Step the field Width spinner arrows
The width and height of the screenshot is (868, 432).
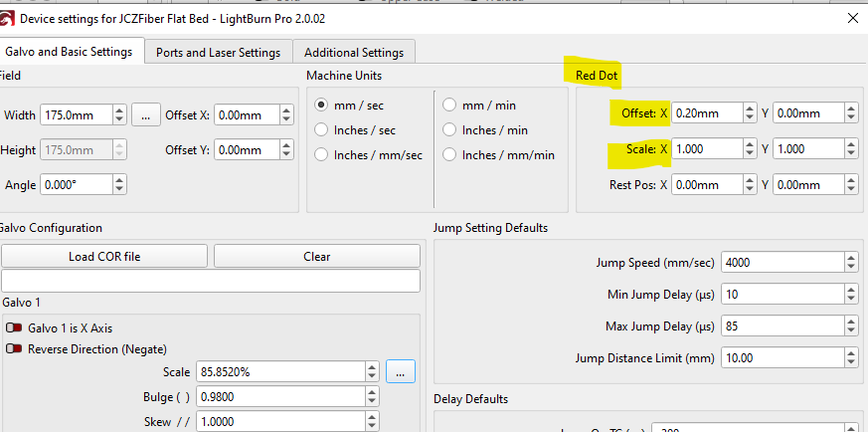[119, 115]
